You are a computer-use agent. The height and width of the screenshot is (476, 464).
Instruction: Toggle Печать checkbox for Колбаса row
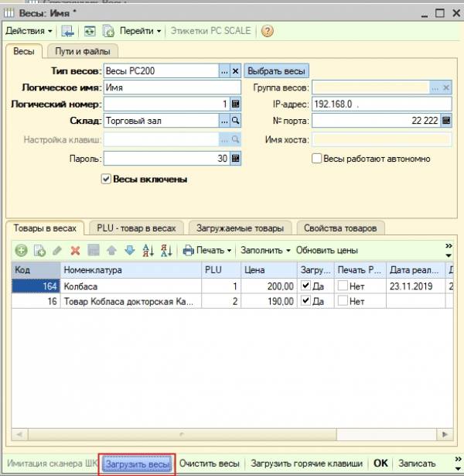pos(343,286)
